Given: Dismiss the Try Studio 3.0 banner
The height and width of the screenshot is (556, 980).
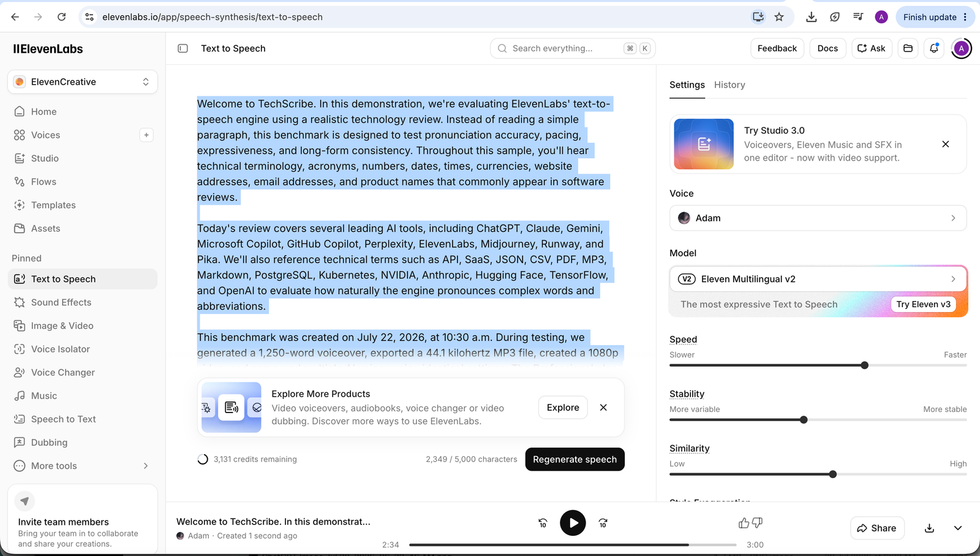Looking at the screenshot, I should (x=946, y=144).
